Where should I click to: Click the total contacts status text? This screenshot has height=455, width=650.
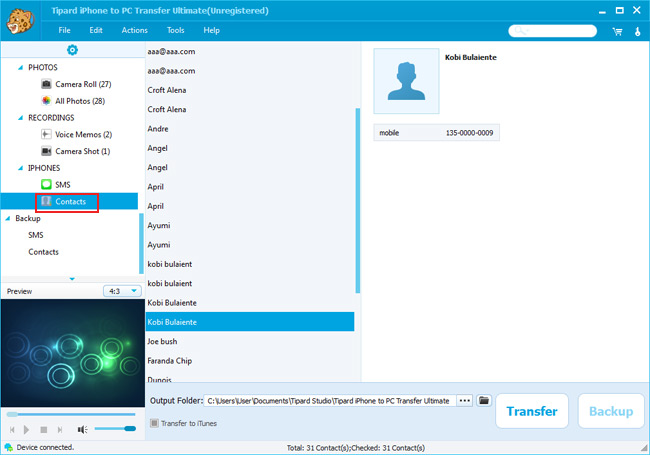click(x=356, y=448)
